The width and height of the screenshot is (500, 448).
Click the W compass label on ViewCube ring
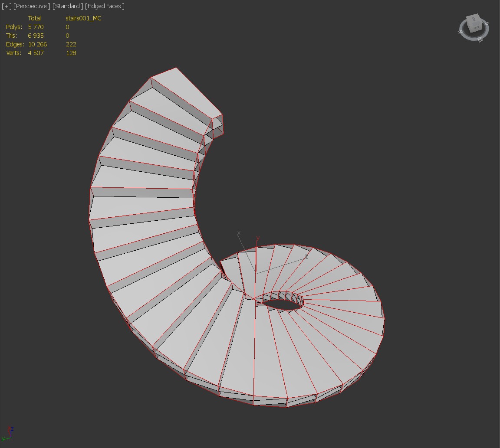(480, 40)
